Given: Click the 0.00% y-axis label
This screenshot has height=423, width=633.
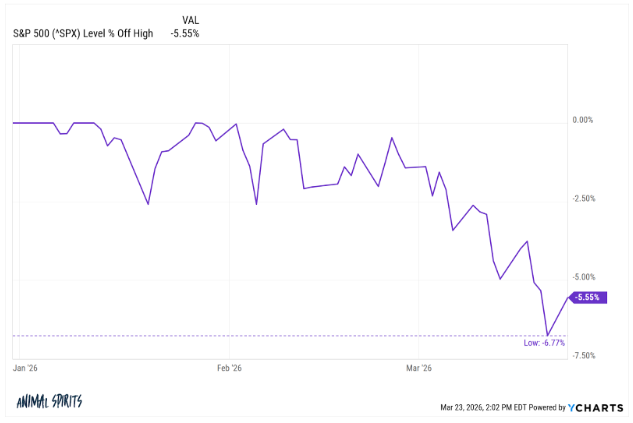Looking at the screenshot, I should tap(582, 120).
